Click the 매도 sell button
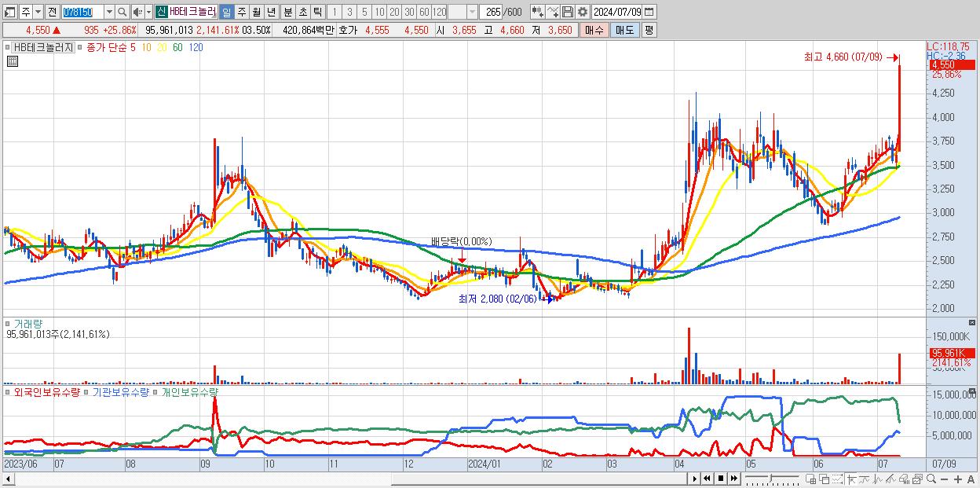The height and width of the screenshot is (488, 980). pos(625,30)
